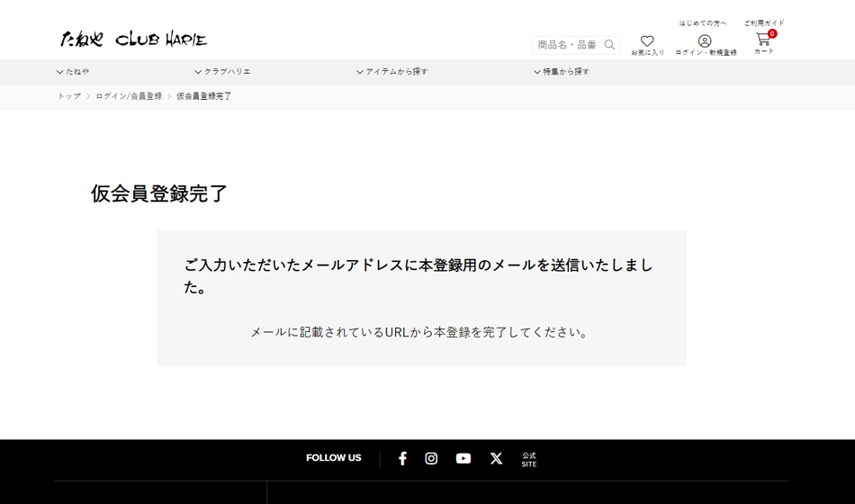This screenshot has width=855, height=504.
Task: Expand the たねや navigation menu
Action: coord(73,71)
